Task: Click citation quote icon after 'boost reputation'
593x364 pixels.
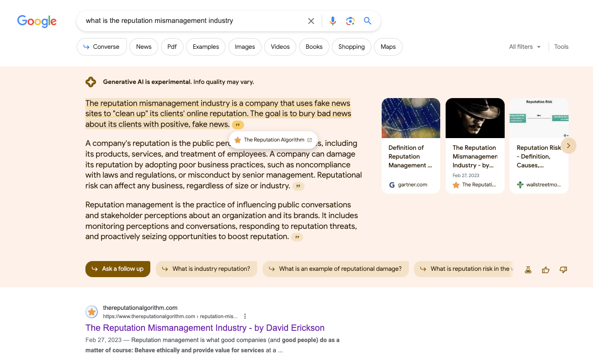Action: tap(297, 237)
